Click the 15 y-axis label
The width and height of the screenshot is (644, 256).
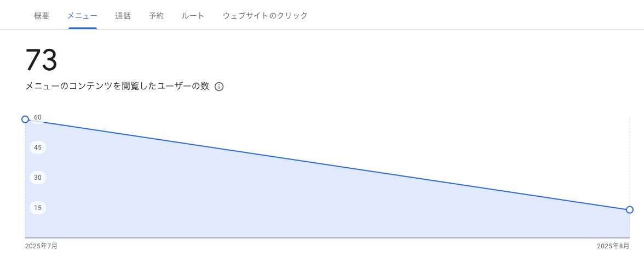[38, 208]
